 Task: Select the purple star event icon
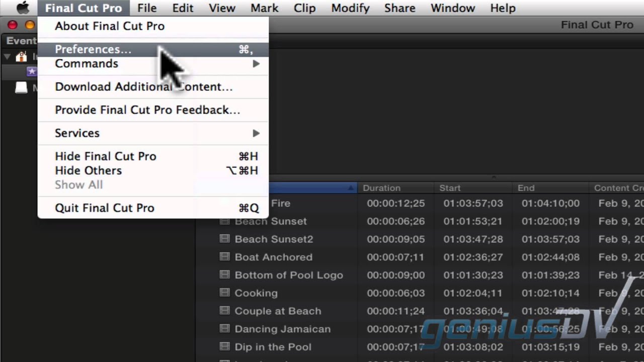click(31, 71)
